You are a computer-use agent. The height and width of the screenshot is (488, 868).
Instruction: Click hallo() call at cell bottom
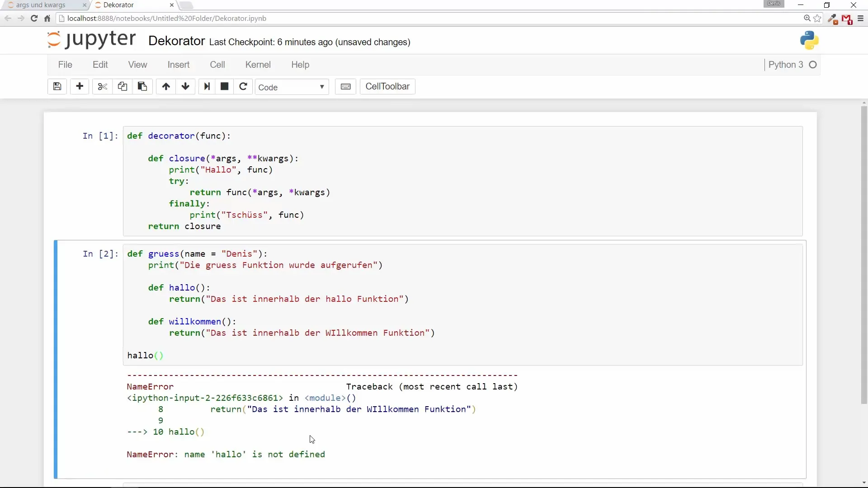(x=145, y=356)
